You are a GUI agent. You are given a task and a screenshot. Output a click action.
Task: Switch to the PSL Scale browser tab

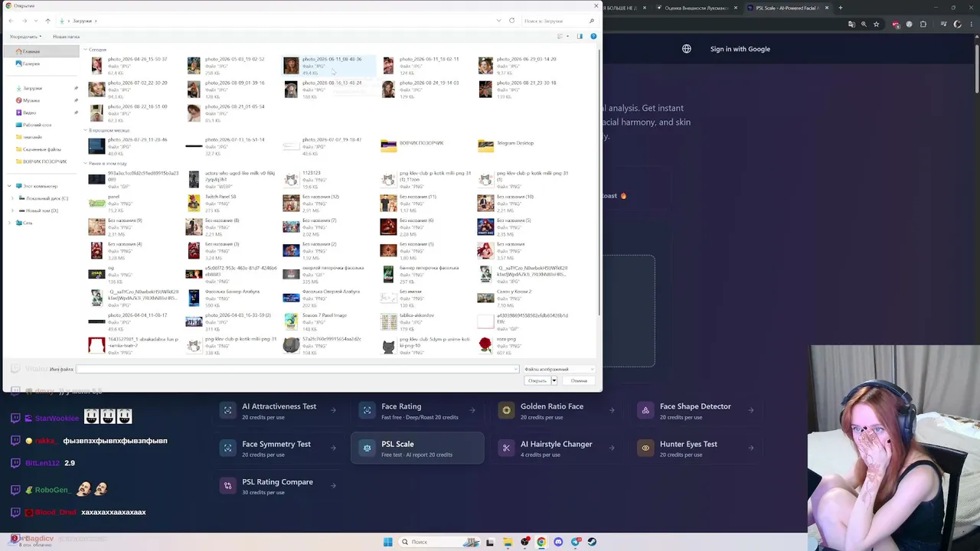pyautogui.click(x=787, y=8)
